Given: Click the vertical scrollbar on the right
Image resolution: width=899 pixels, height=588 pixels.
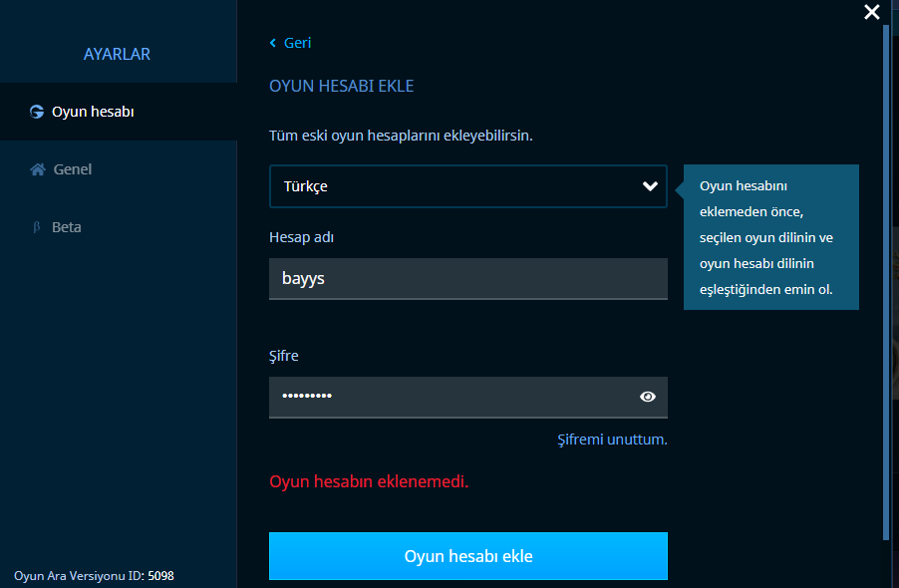Looking at the screenshot, I should click(x=886, y=281).
